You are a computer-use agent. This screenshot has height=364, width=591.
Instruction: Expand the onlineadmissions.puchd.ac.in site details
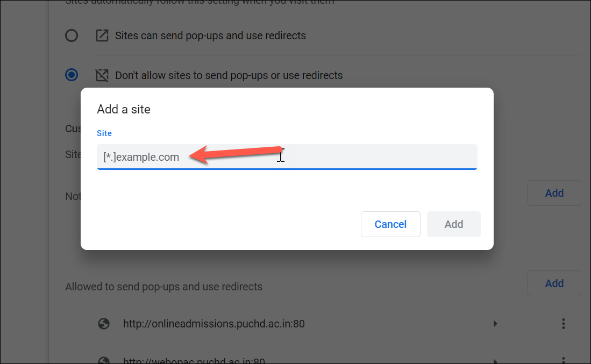point(495,324)
